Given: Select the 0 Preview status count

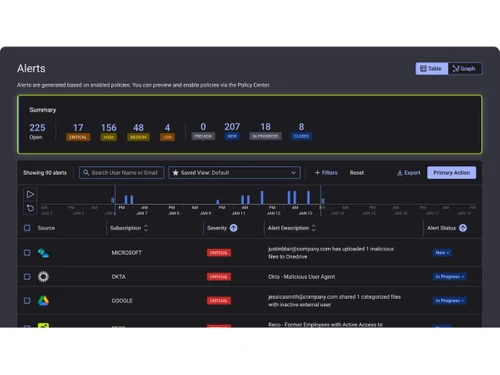Looking at the screenshot, I should pos(203,131).
